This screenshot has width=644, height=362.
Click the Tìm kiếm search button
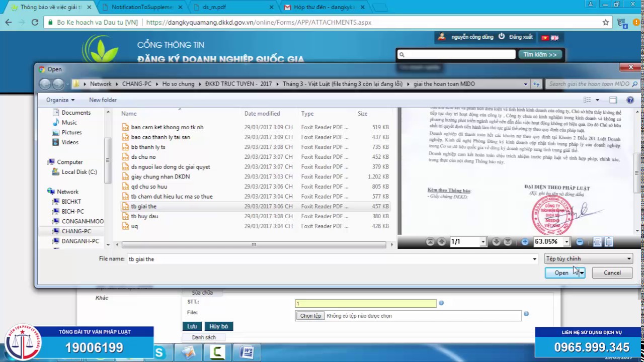pos(540,54)
